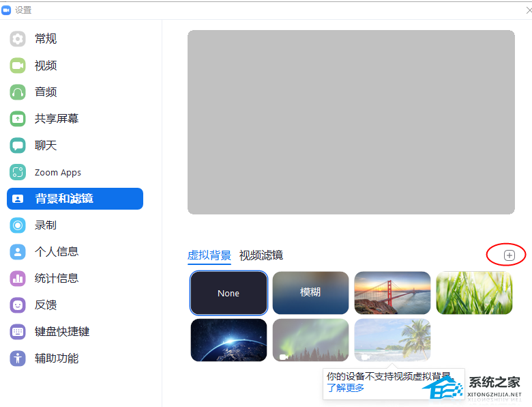Click the Statistics (统计信息) chart icon
Viewport: 532px width, 407px height.
[x=18, y=279]
